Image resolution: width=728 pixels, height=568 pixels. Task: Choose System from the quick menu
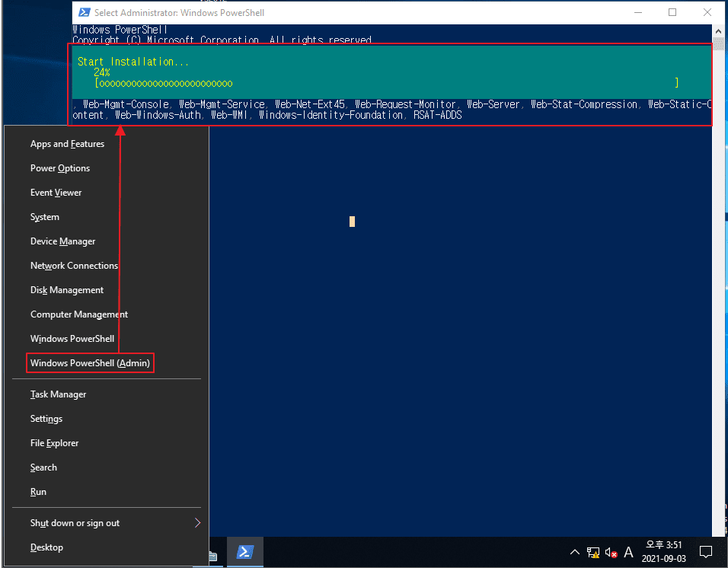tap(45, 217)
